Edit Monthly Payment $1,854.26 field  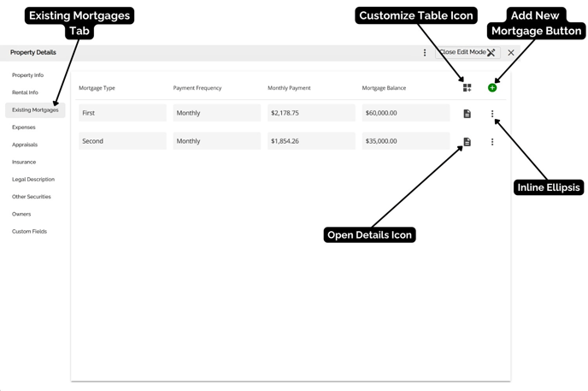pyautogui.click(x=311, y=141)
